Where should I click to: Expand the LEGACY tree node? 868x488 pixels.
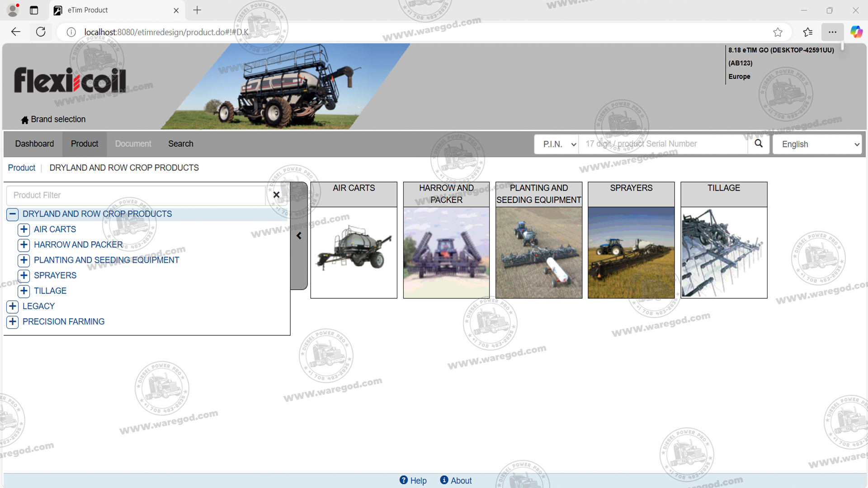pos(13,306)
